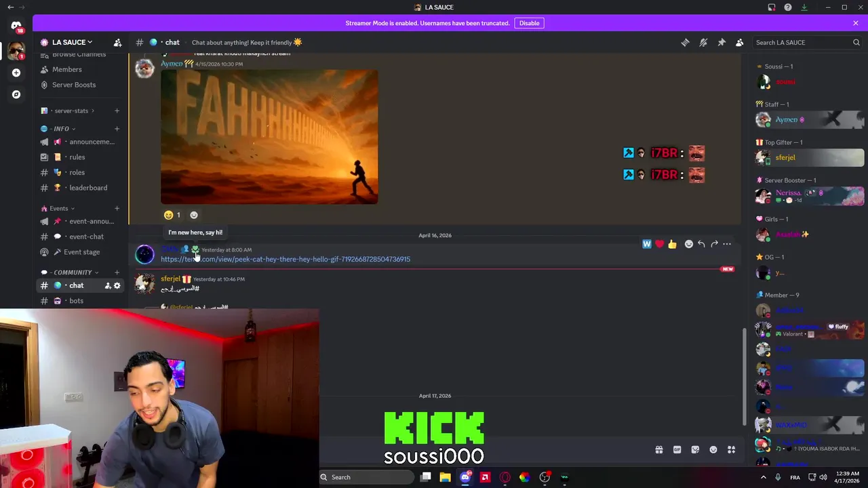Click the search magnifier in Search LA SAUCE
The width and height of the screenshot is (868, 488).
(856, 42)
